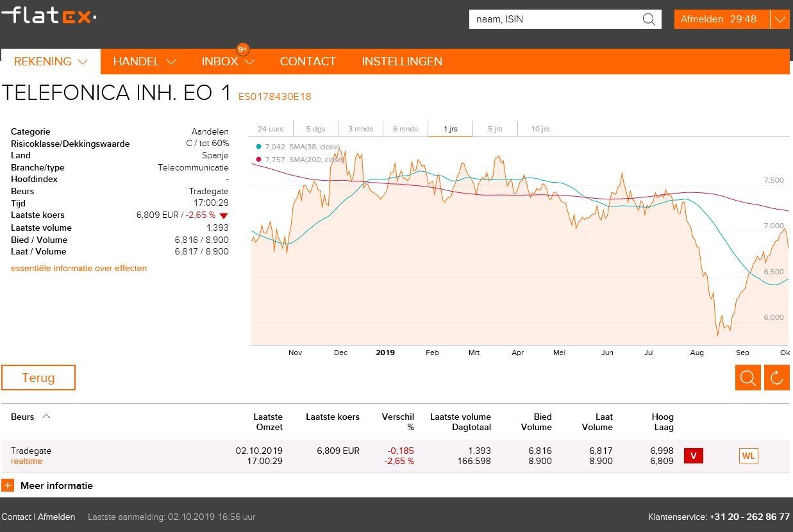Open INSTELLINGEN
Viewport: 793px width, 532px height.
(x=402, y=62)
